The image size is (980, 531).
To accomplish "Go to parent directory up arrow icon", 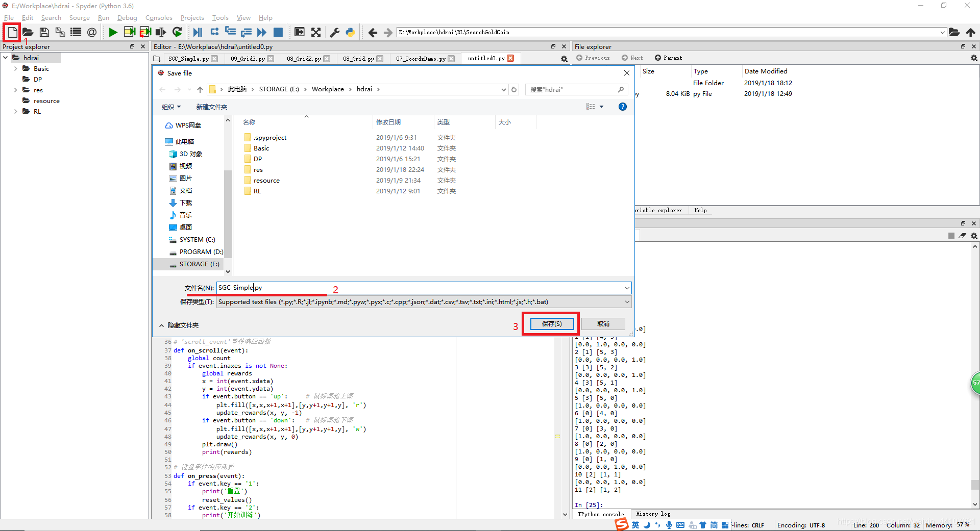I will pos(970,33).
